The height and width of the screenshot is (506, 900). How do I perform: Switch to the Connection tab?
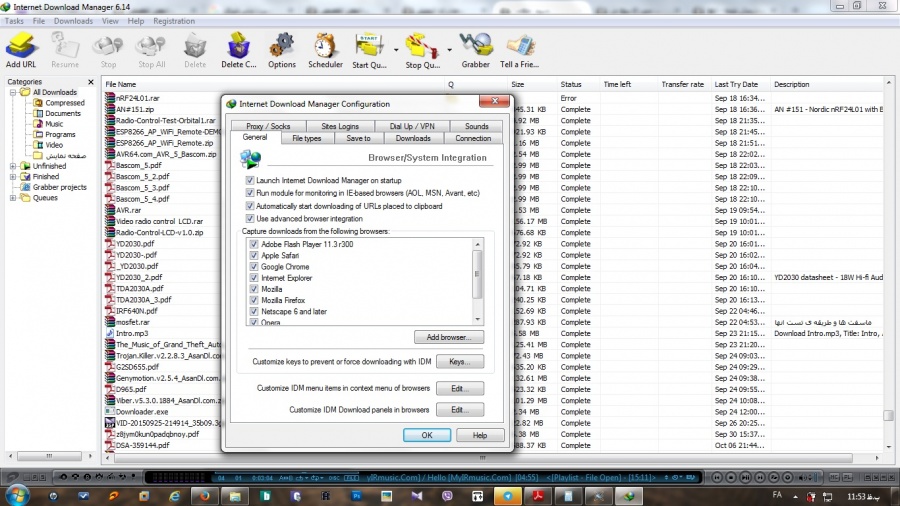tap(473, 138)
